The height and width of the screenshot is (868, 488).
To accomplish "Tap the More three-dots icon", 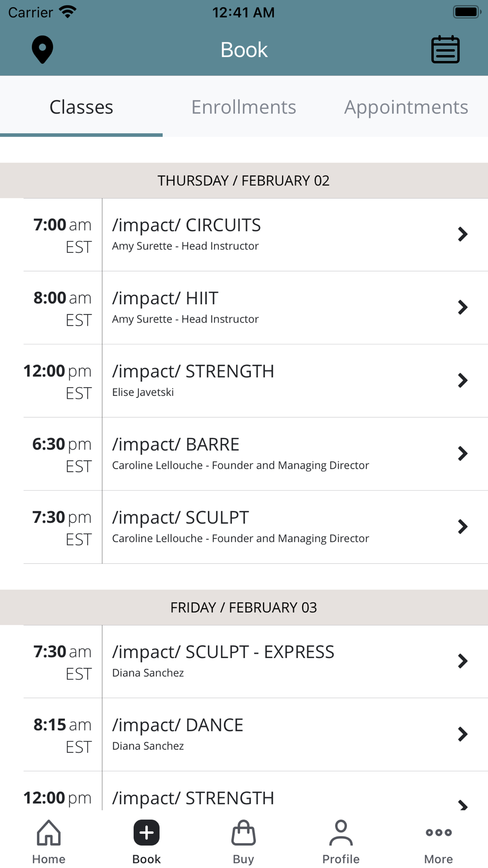I will point(438,832).
